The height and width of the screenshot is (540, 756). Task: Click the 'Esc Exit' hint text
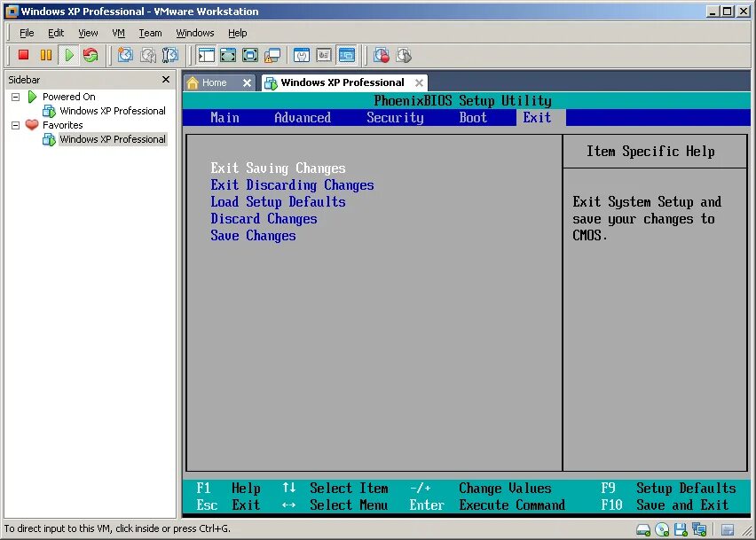point(228,505)
